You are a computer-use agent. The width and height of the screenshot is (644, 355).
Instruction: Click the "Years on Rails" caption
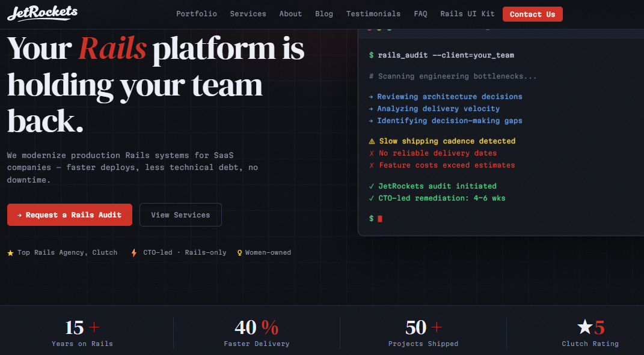(x=82, y=344)
